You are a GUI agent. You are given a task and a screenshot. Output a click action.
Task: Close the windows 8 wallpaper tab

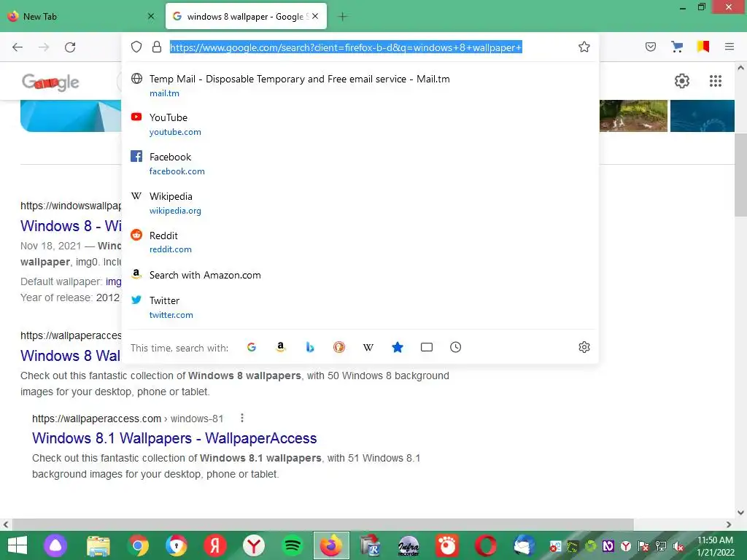(315, 16)
